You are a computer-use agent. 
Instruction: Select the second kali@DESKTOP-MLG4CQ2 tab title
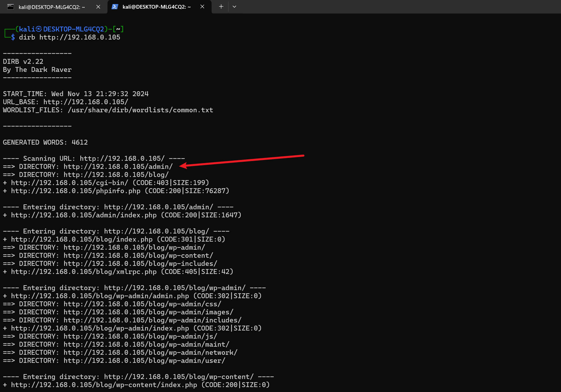click(x=156, y=7)
